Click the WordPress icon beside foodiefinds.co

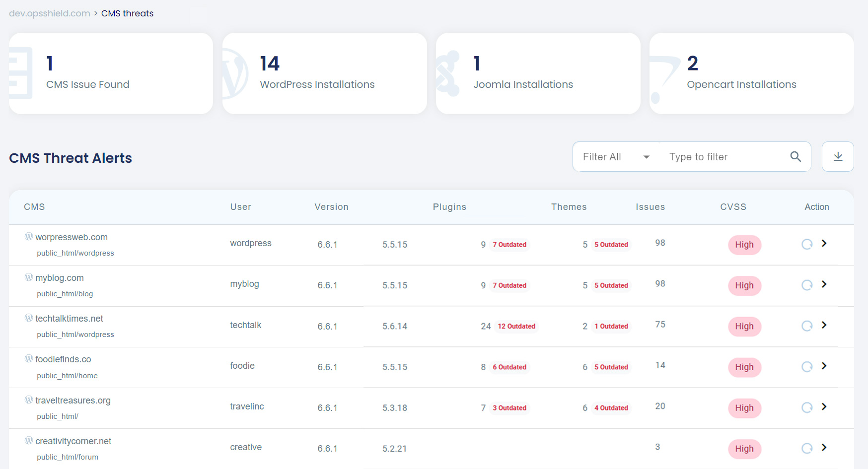tap(29, 358)
